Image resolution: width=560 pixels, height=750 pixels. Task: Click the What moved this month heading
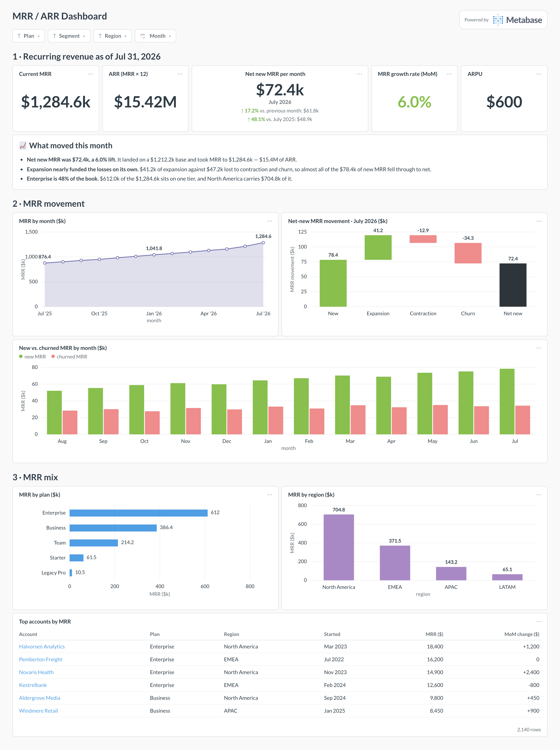click(70, 145)
